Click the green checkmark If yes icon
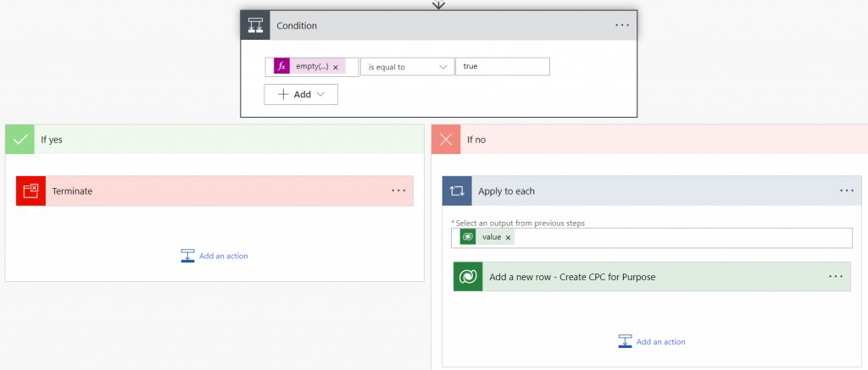Image resolution: width=868 pixels, height=370 pixels. click(20, 139)
